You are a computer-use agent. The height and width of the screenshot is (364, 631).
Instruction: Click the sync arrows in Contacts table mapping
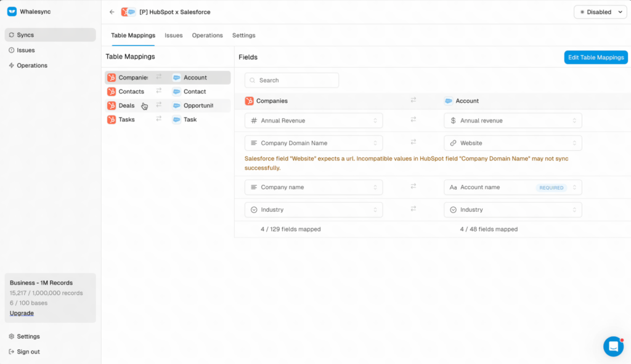tap(159, 91)
